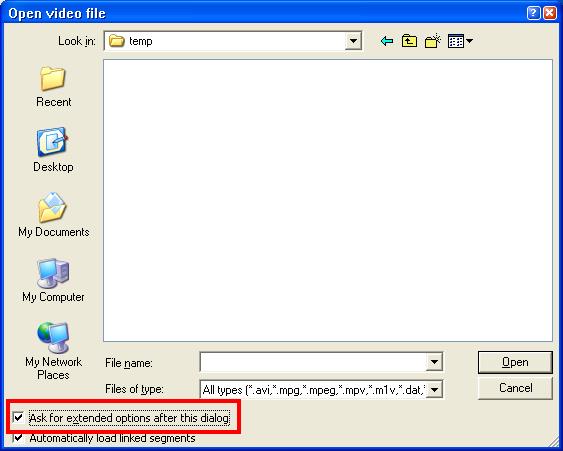
Task: Click the Open button
Action: click(x=515, y=362)
